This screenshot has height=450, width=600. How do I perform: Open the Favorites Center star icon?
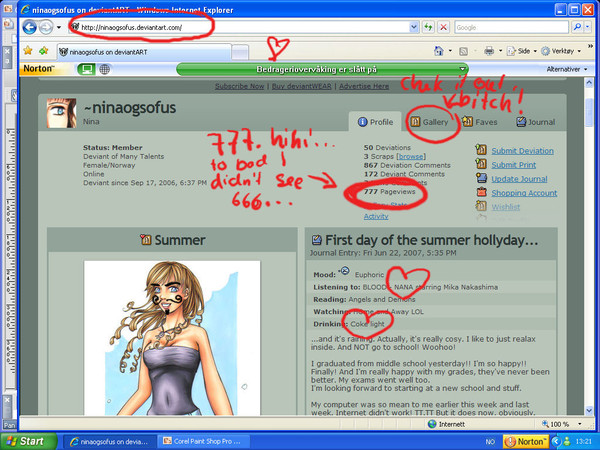tap(28, 51)
